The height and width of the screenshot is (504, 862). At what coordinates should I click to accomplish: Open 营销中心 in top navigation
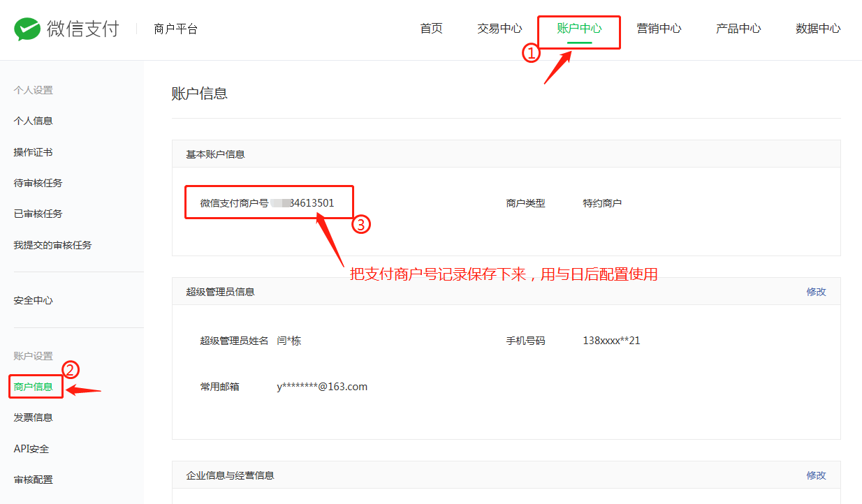(x=659, y=29)
